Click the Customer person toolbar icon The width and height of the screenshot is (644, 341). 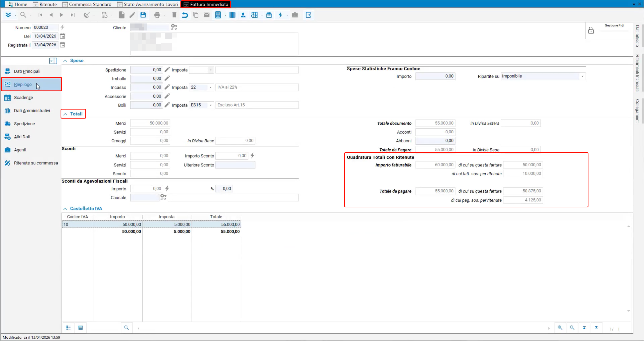click(x=243, y=15)
